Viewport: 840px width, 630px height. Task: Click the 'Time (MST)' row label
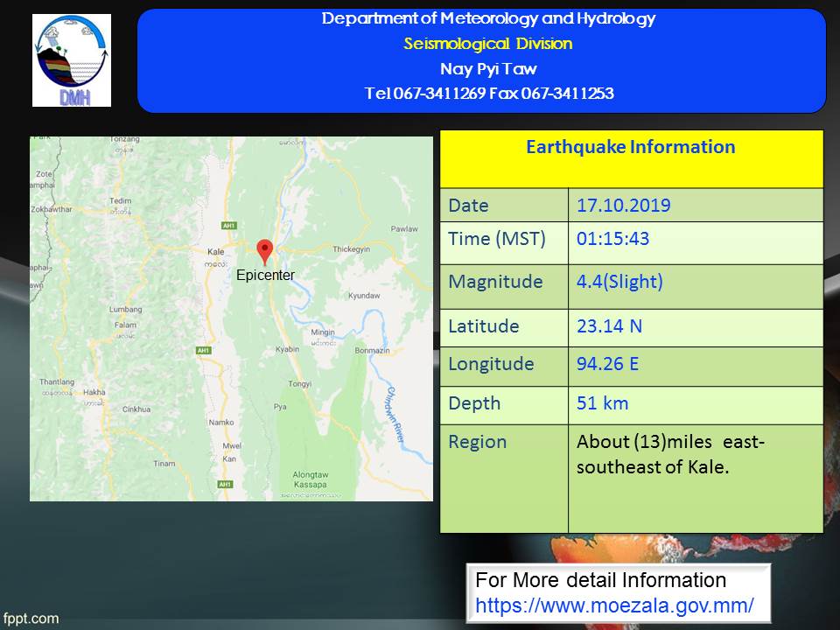coord(497,239)
